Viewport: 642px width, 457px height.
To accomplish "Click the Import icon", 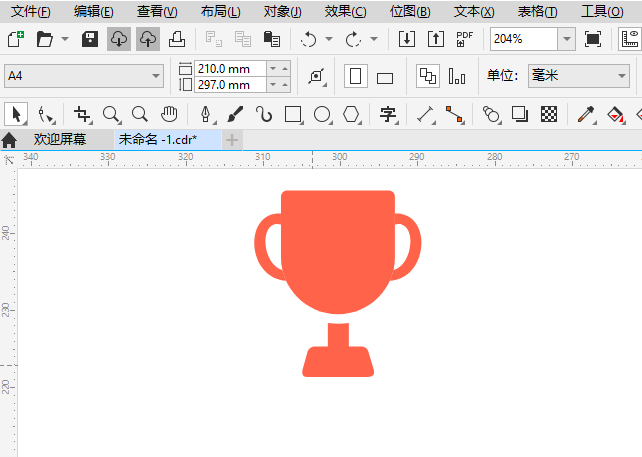I will (407, 39).
